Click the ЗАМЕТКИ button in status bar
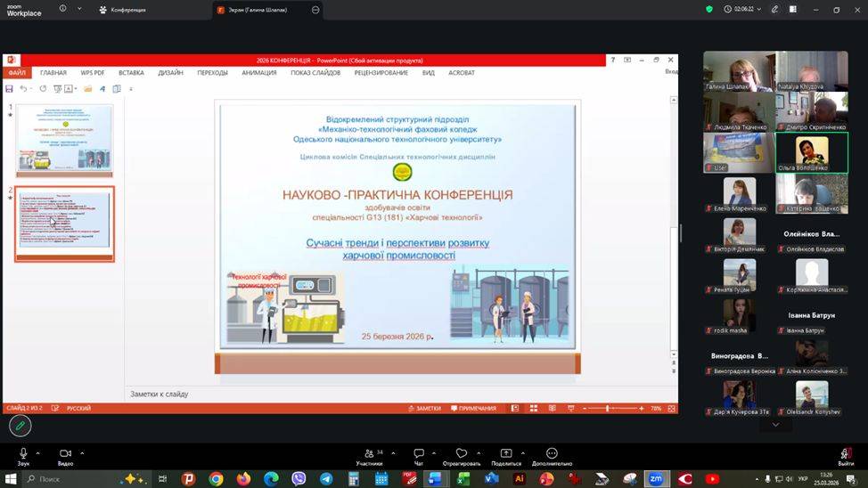Image resolution: width=868 pixels, height=488 pixels. coord(424,408)
